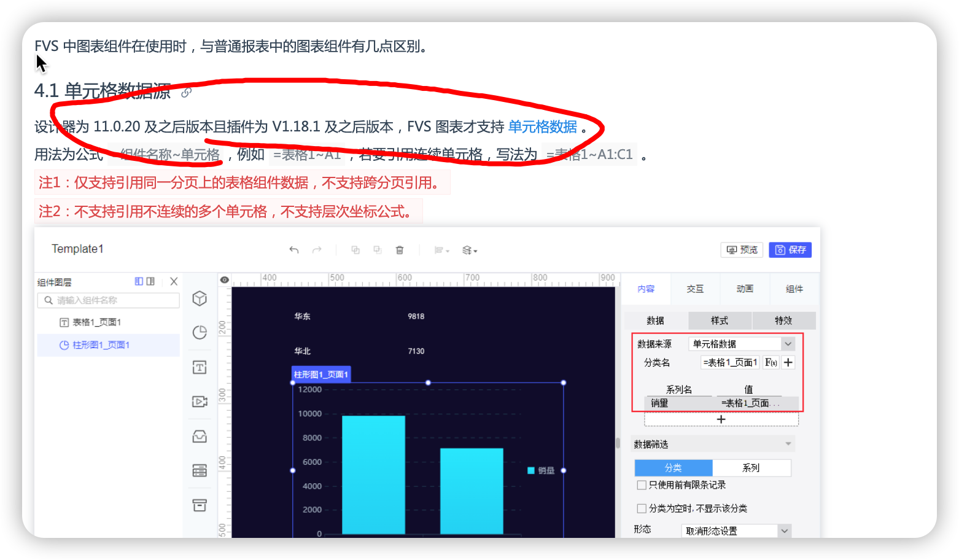The image size is (959, 560).
Task: Select the 表格1_页面1 layer row
Action: click(x=109, y=322)
